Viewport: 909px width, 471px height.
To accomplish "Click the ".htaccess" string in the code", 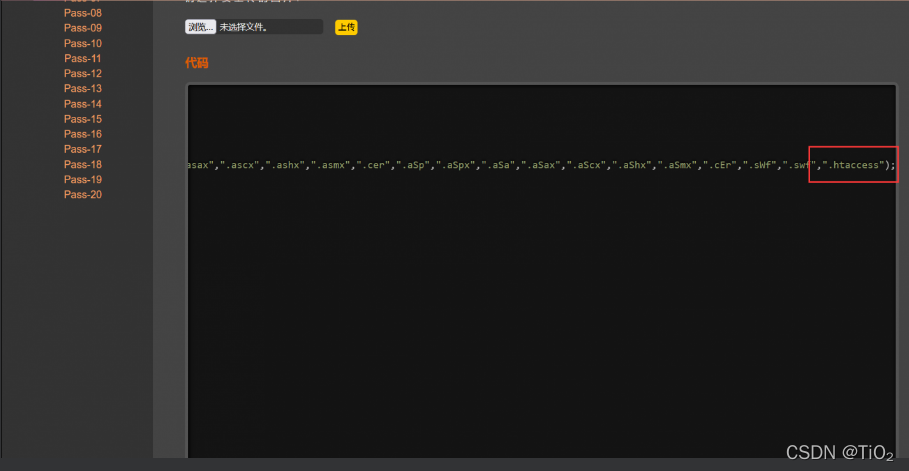I will pos(853,165).
